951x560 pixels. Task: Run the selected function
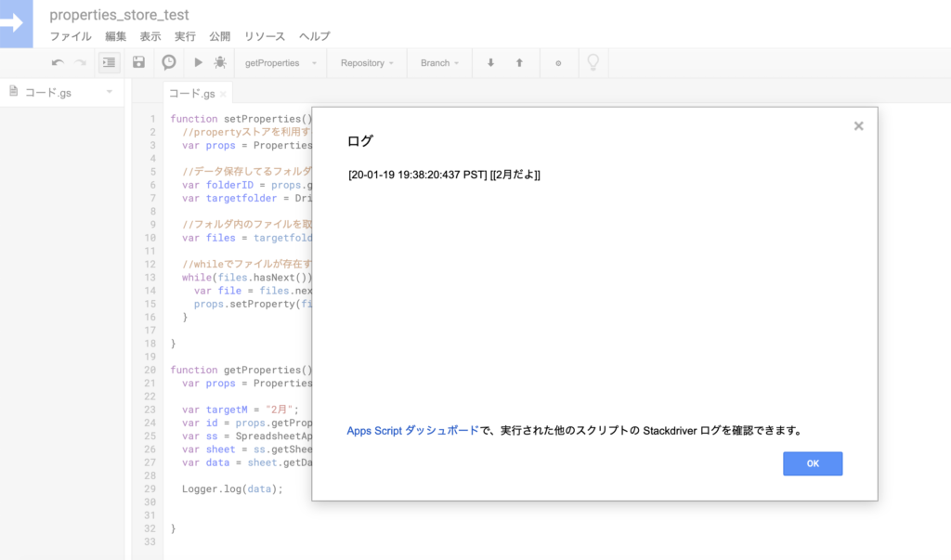tap(198, 62)
